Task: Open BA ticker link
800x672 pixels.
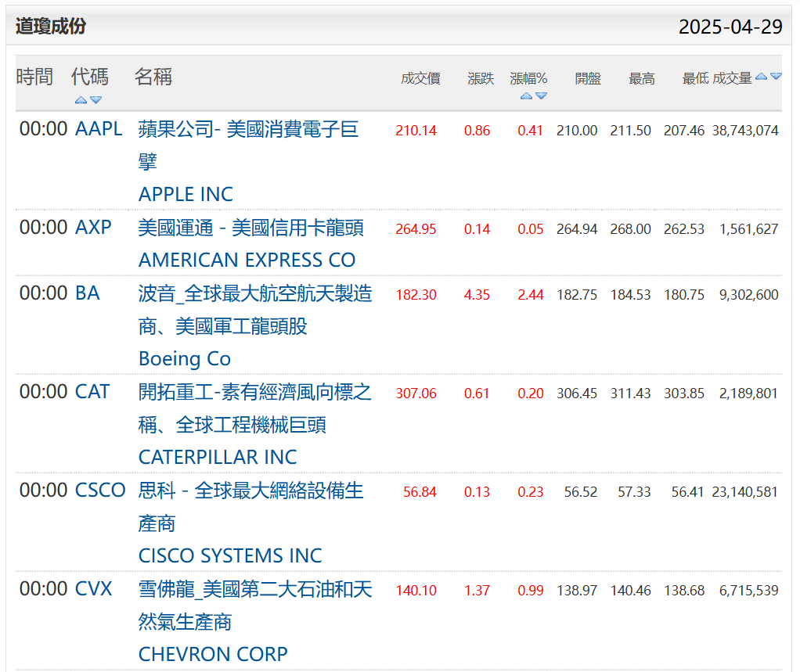Action: tap(87, 293)
